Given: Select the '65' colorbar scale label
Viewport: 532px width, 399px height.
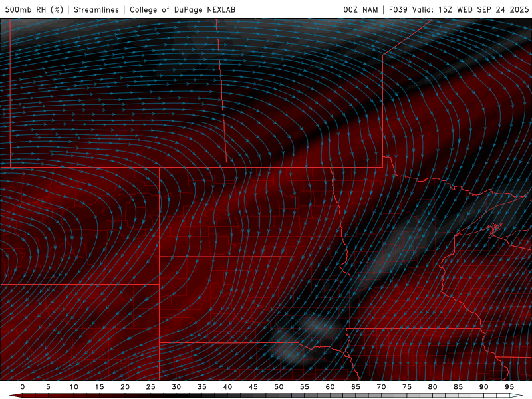Looking at the screenshot, I should tap(356, 387).
